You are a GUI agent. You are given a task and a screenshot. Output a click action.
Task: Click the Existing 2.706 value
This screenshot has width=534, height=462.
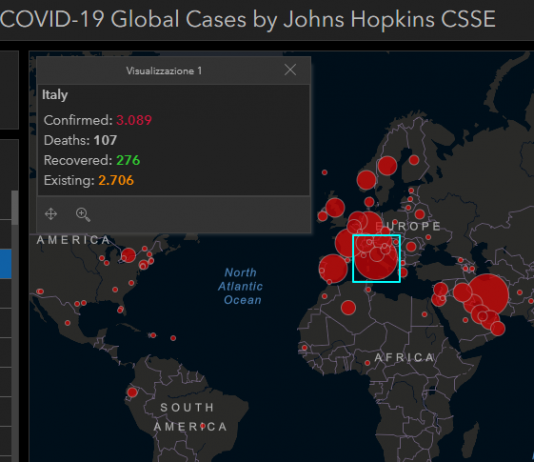pos(116,180)
